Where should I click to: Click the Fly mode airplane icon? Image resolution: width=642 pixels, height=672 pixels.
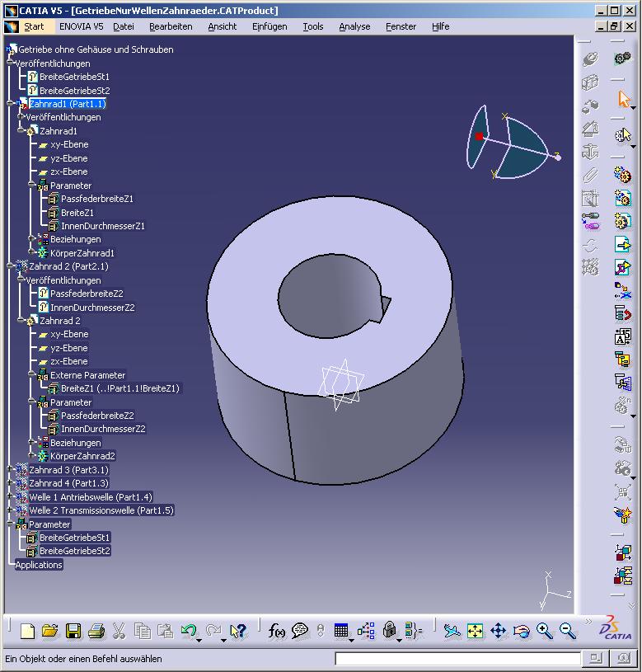tap(452, 631)
